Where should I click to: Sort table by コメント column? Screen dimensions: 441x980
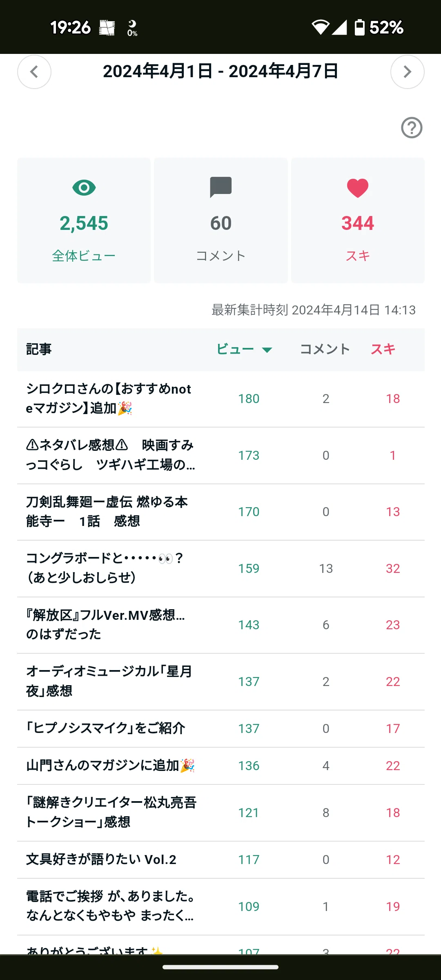(x=325, y=349)
